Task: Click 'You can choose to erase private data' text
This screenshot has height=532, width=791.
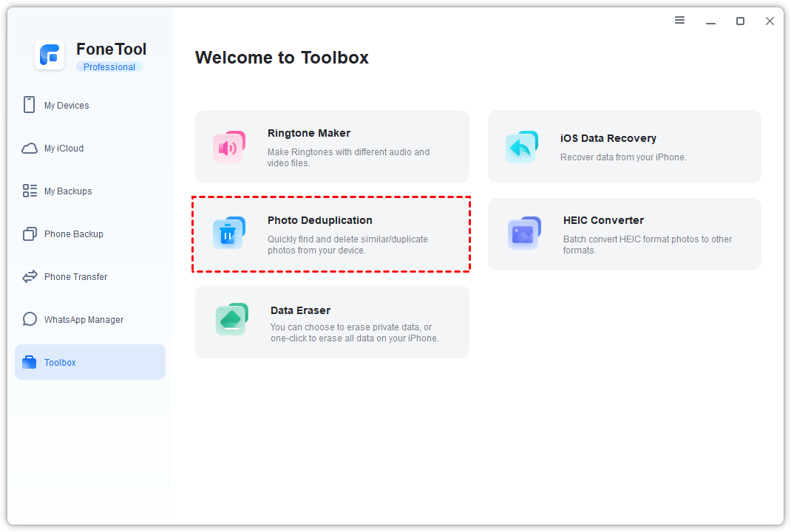Action: (x=354, y=332)
